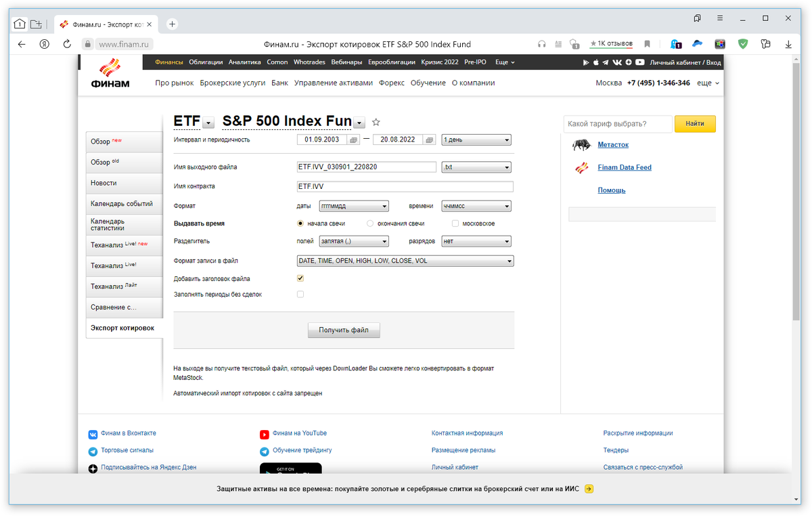Open the 'Облигации' top menu item
This screenshot has height=516, width=812.
point(206,62)
